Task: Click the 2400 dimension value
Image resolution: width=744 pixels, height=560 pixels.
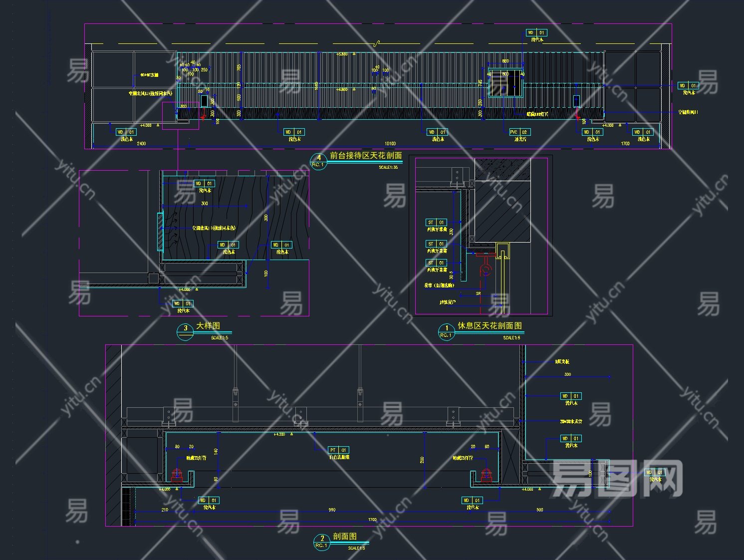Action: (141, 144)
